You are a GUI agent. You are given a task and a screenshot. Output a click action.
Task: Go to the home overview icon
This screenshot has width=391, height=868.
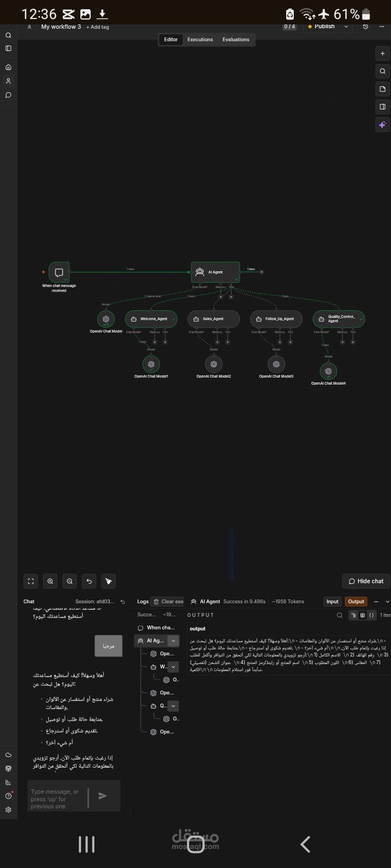(x=8, y=67)
